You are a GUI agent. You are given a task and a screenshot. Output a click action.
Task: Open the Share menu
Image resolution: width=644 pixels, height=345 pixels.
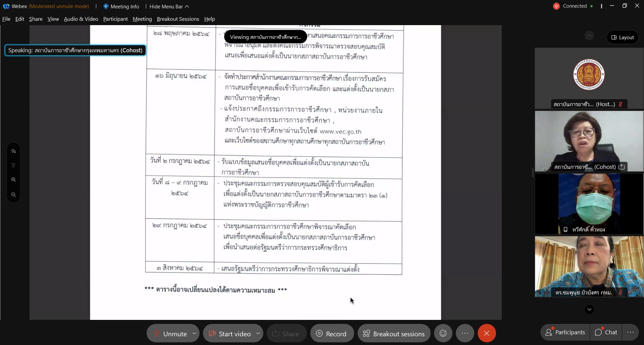(x=36, y=19)
